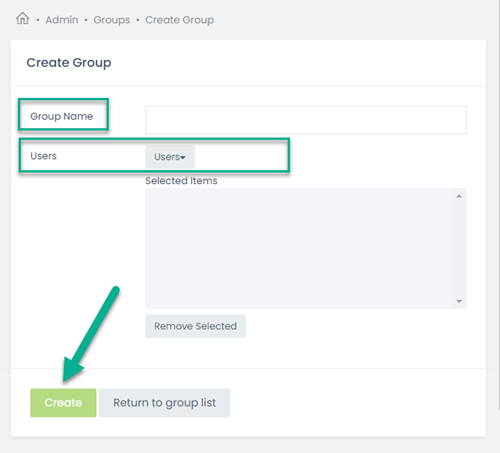Click the Remove Selected button
500x453 pixels.
point(195,326)
